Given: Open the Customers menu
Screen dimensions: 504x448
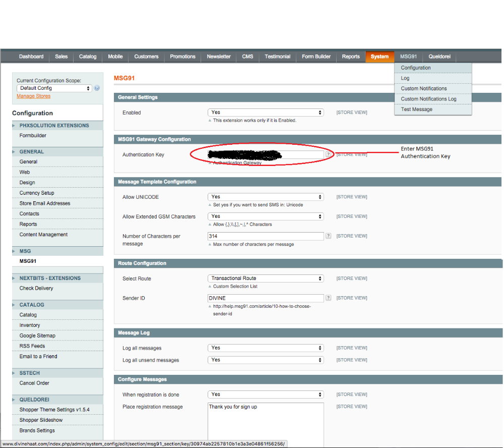Looking at the screenshot, I should 146,57.
